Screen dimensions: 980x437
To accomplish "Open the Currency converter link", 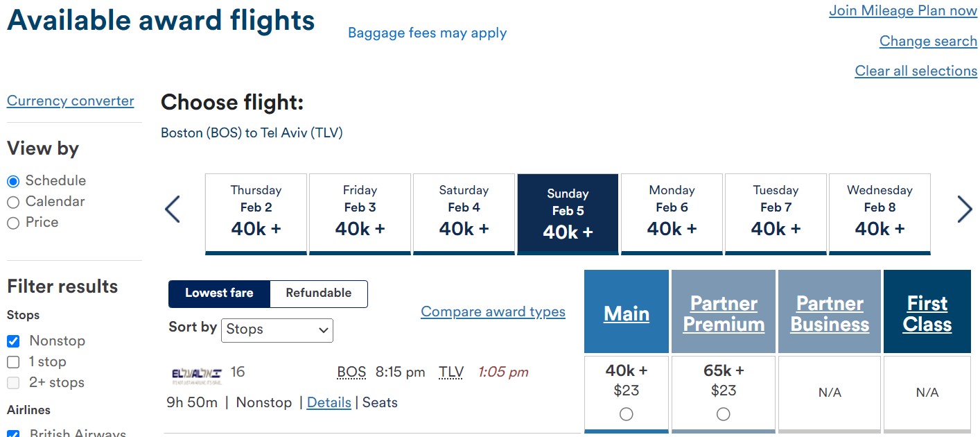I will click(x=71, y=101).
